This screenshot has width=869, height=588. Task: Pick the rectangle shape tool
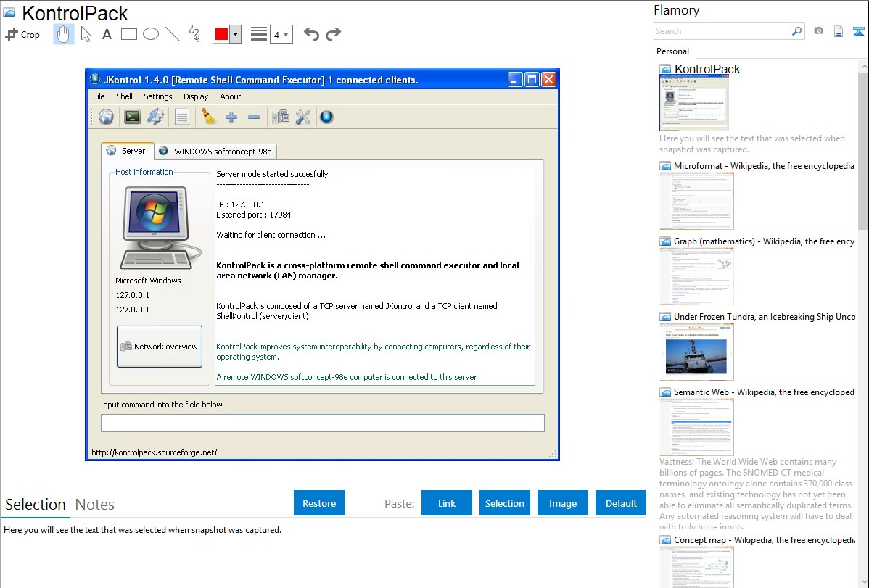(129, 34)
